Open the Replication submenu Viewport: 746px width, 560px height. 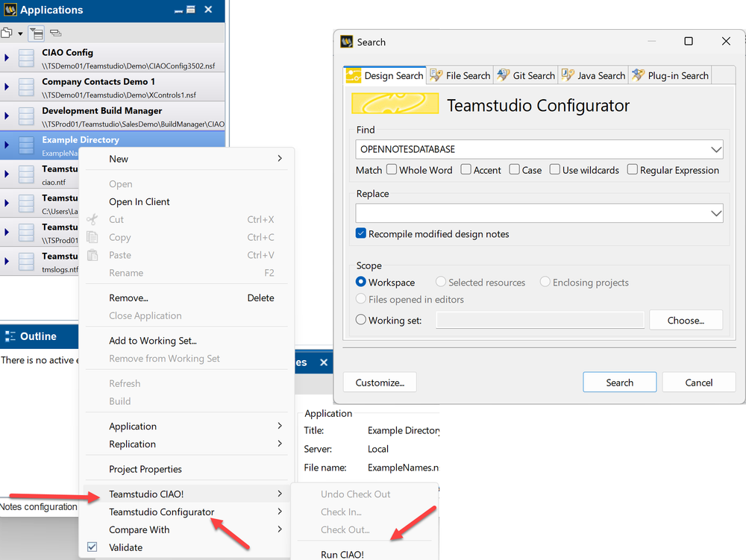tap(186, 444)
